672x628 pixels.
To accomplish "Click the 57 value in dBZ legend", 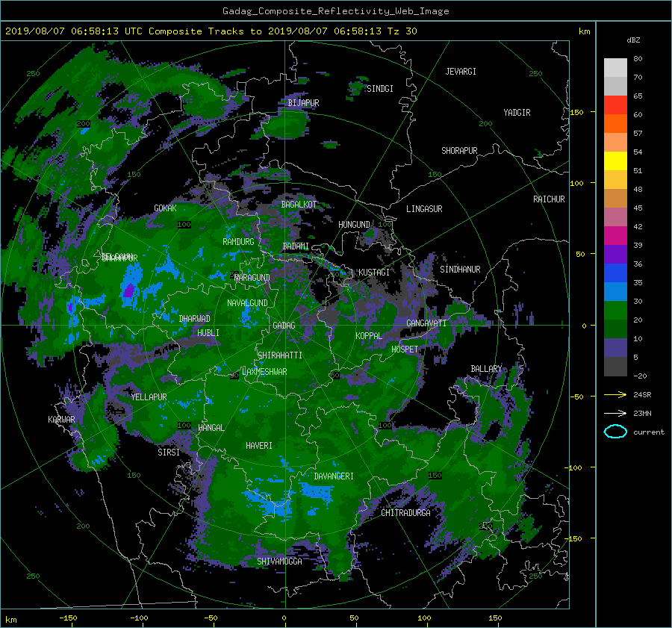I will pyautogui.click(x=638, y=134).
